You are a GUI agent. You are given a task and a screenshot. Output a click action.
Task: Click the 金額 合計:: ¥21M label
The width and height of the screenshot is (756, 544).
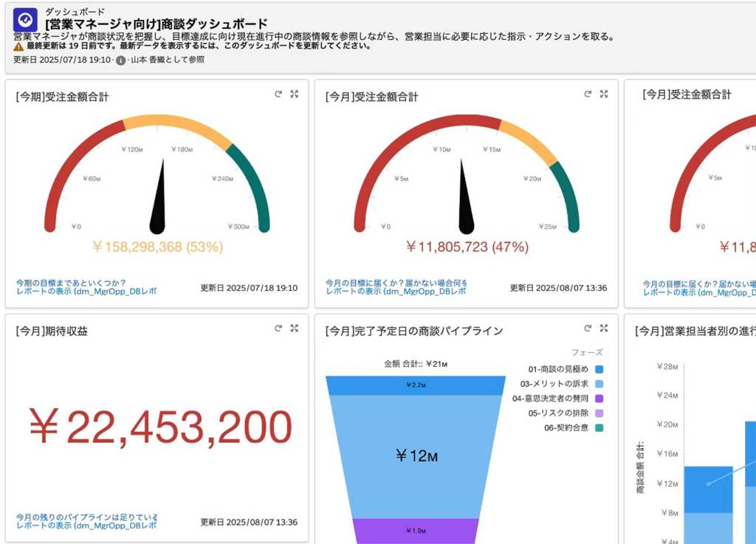click(416, 365)
